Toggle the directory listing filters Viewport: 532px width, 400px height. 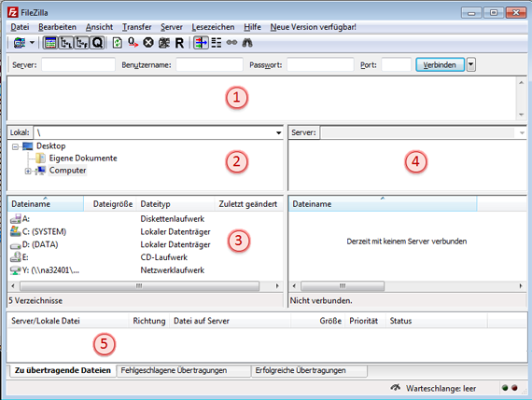pos(201,43)
